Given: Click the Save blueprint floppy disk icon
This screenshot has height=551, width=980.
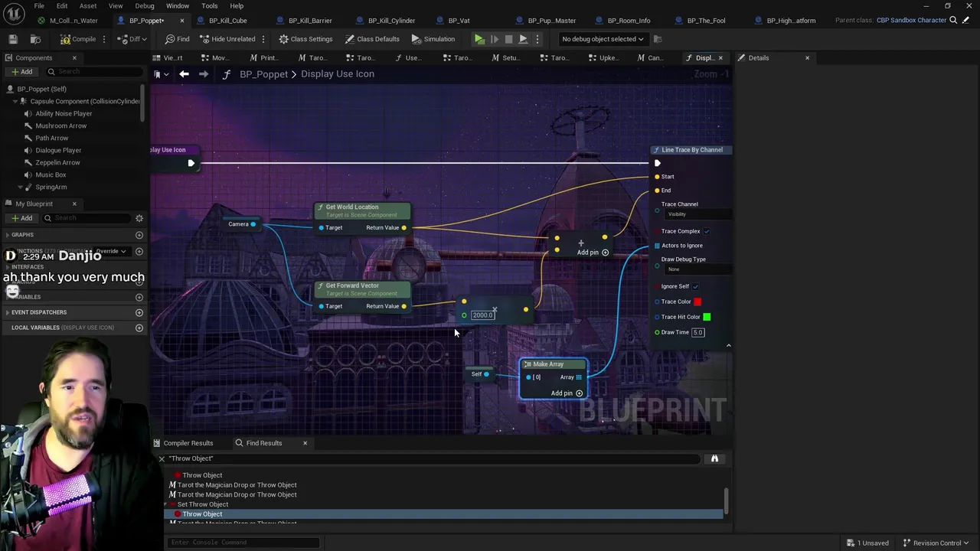Looking at the screenshot, I should tap(13, 39).
